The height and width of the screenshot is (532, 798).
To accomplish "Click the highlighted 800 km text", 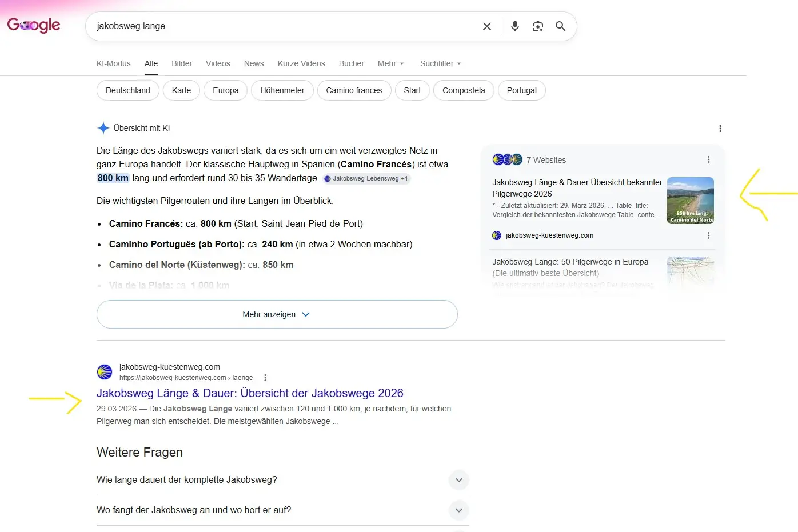I will [x=113, y=178].
